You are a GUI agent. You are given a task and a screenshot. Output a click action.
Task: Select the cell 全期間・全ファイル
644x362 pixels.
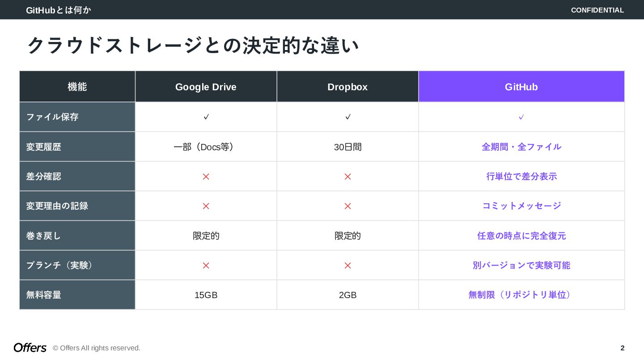tap(521, 147)
